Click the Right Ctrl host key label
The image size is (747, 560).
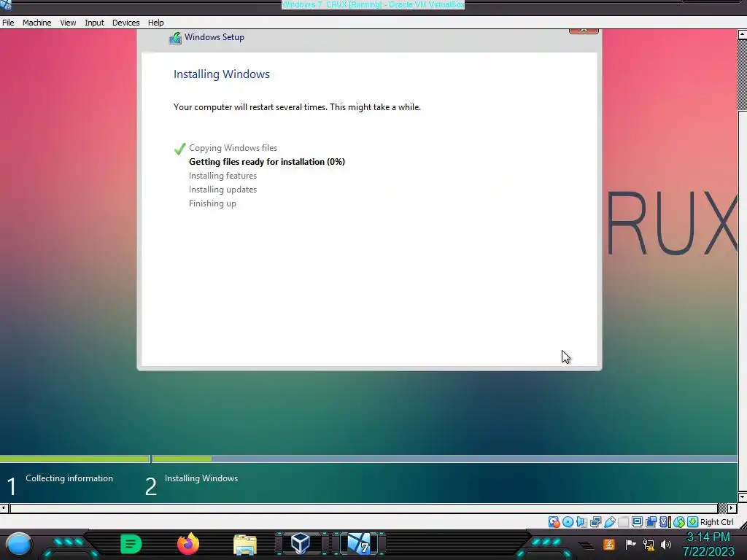716,522
